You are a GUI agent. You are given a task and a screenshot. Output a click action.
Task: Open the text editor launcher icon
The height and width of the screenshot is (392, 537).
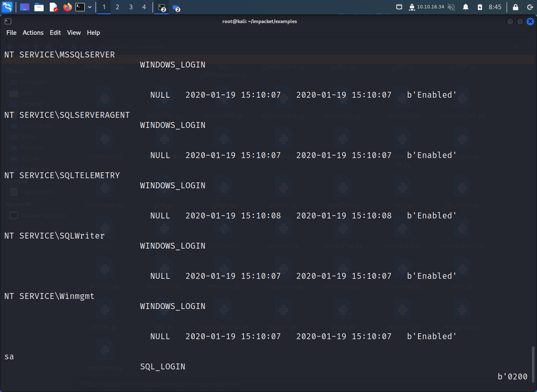(x=53, y=7)
